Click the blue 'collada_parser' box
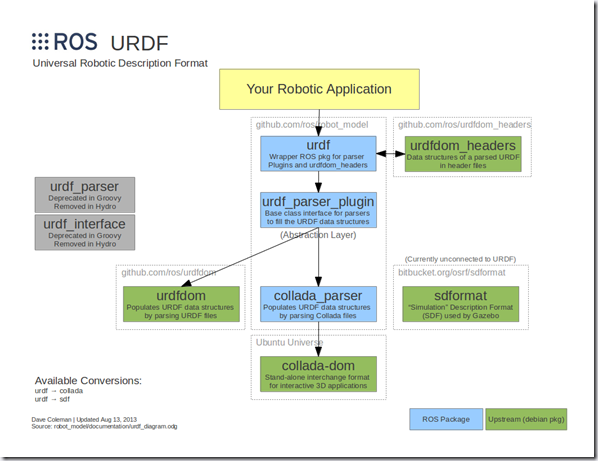The height and width of the screenshot is (461, 598). (318, 304)
